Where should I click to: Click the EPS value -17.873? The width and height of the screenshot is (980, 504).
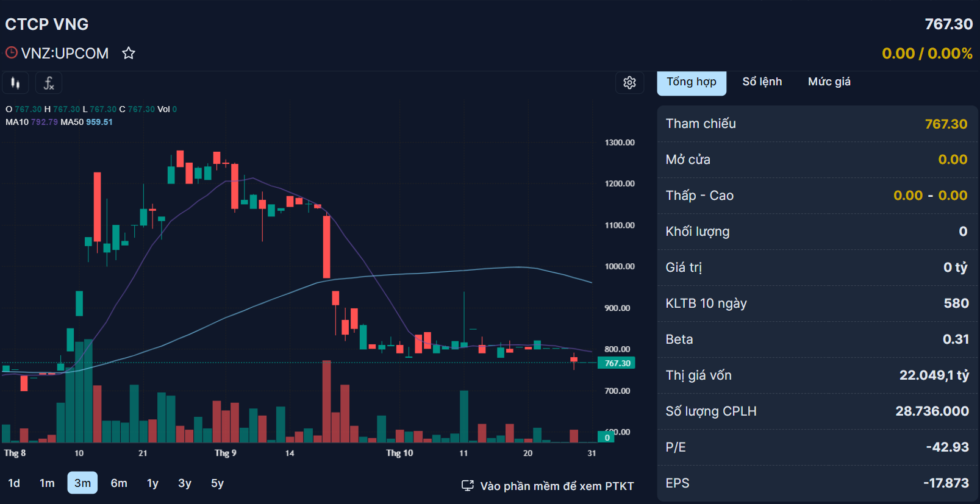(946, 483)
